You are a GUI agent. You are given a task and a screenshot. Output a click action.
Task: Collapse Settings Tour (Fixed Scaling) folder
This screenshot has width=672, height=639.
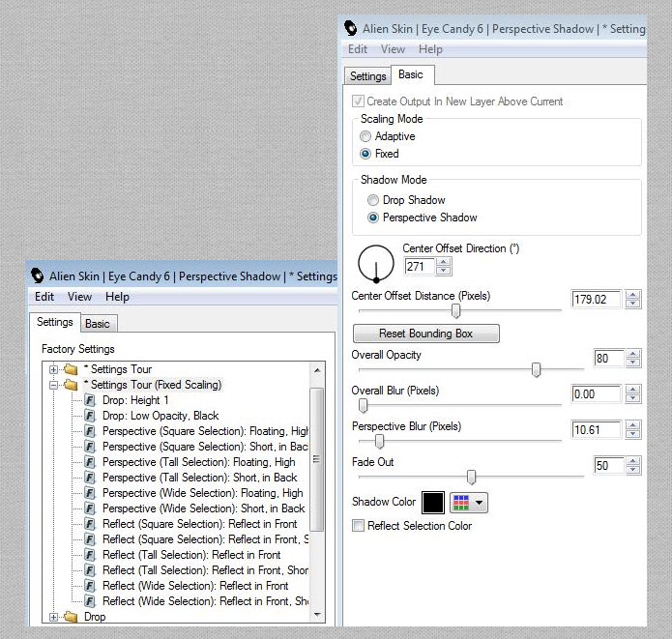coord(53,385)
